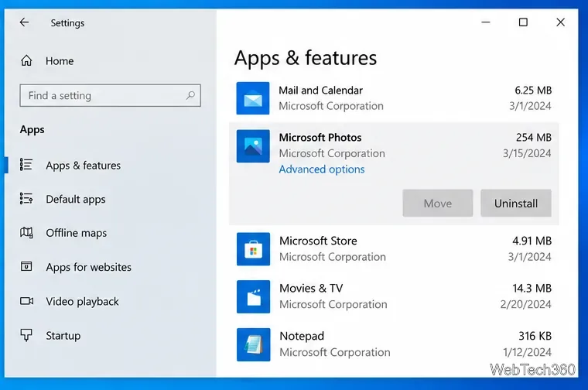Maximize the Settings window

pos(523,22)
